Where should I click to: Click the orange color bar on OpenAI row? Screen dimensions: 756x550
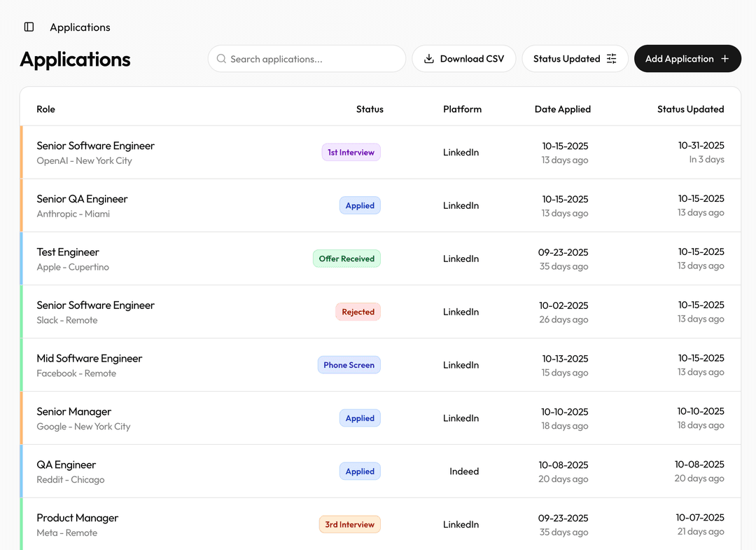point(22,153)
